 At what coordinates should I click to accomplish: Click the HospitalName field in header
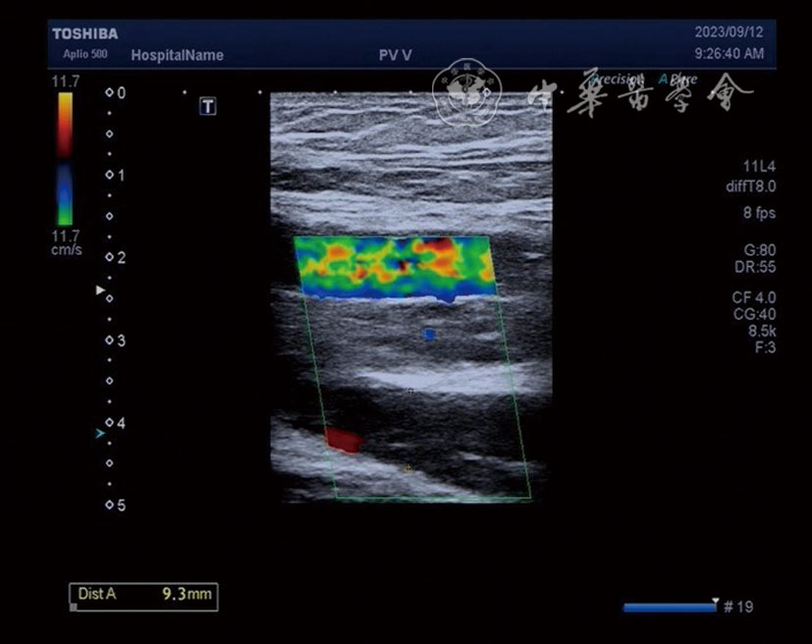(177, 55)
